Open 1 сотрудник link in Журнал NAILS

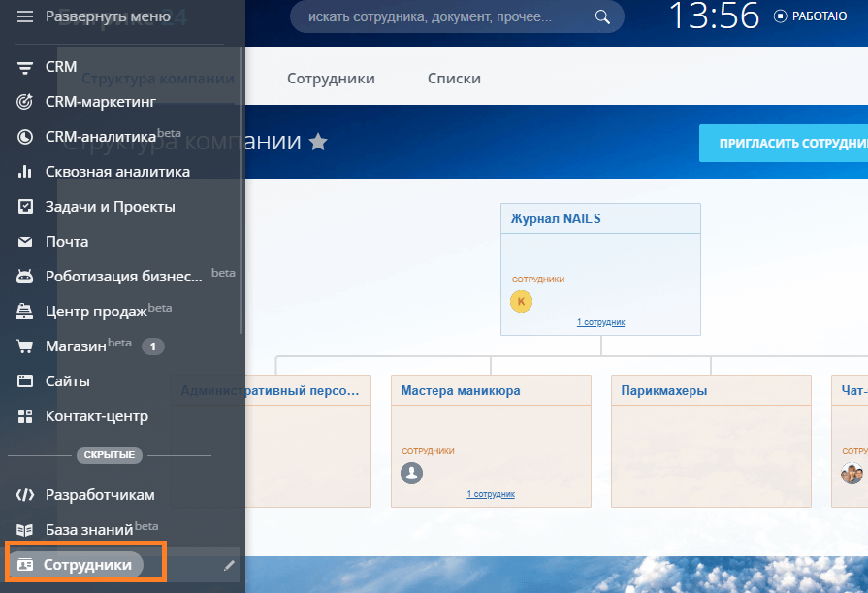point(600,322)
